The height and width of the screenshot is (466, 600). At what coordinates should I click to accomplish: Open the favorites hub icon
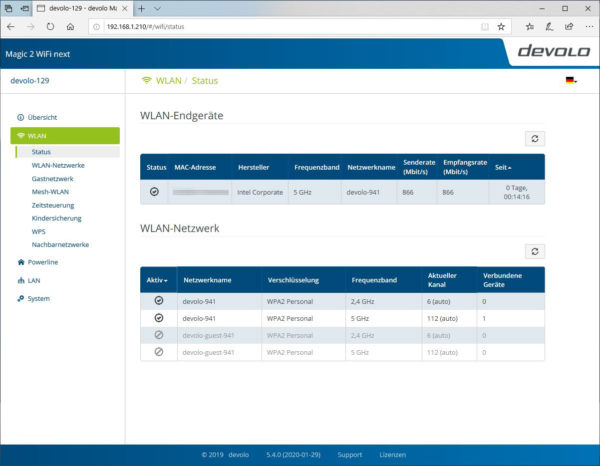pos(530,26)
